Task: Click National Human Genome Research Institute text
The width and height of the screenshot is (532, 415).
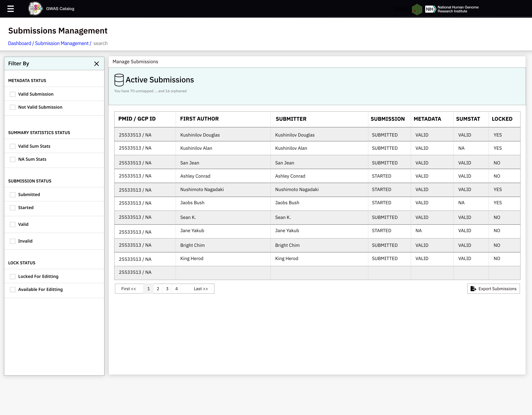Action: [458, 9]
